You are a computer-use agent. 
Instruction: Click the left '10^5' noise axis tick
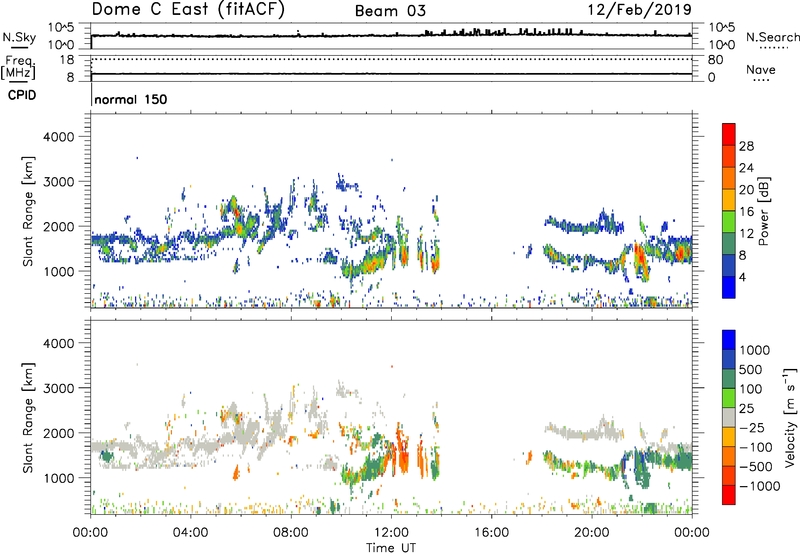pyautogui.click(x=61, y=28)
